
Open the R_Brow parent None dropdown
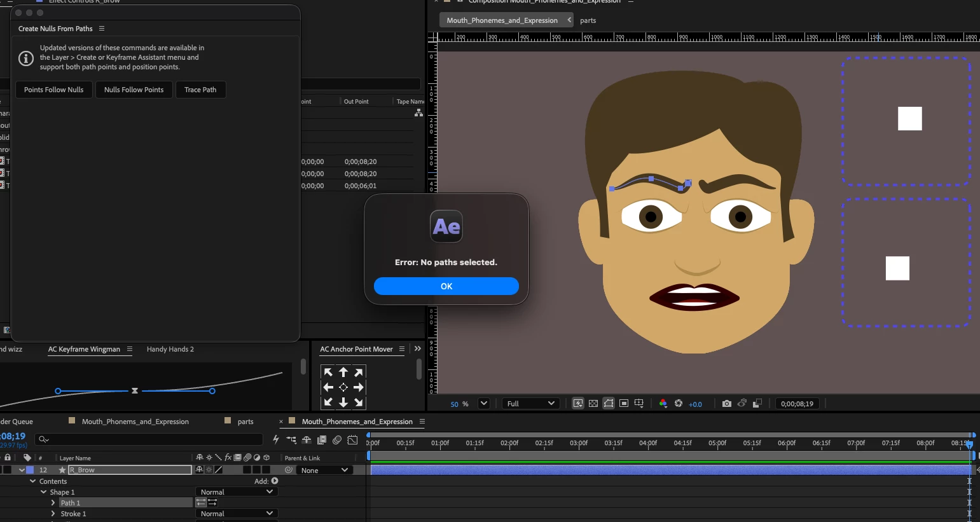tap(325, 470)
